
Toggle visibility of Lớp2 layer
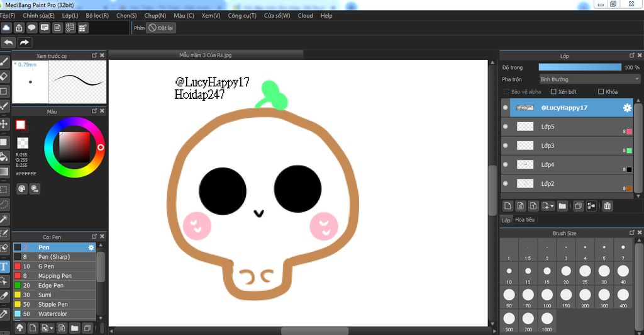506,183
